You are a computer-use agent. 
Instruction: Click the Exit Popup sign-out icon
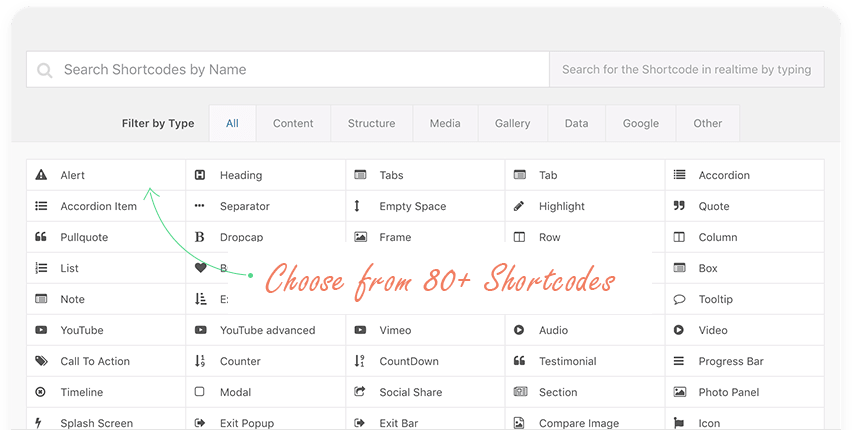[200, 423]
